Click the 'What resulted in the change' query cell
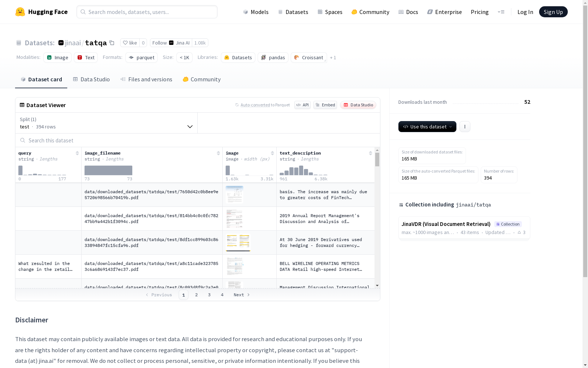The image size is (588, 368). (x=48, y=266)
